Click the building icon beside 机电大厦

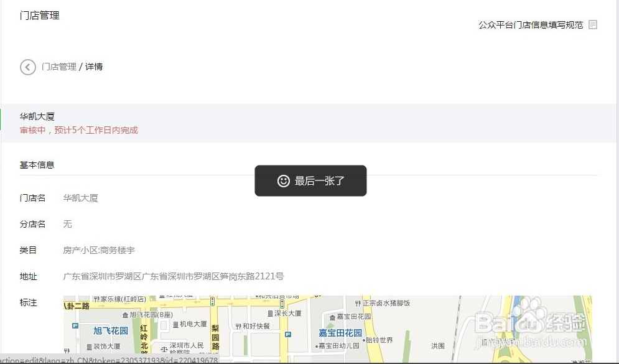[176, 324]
